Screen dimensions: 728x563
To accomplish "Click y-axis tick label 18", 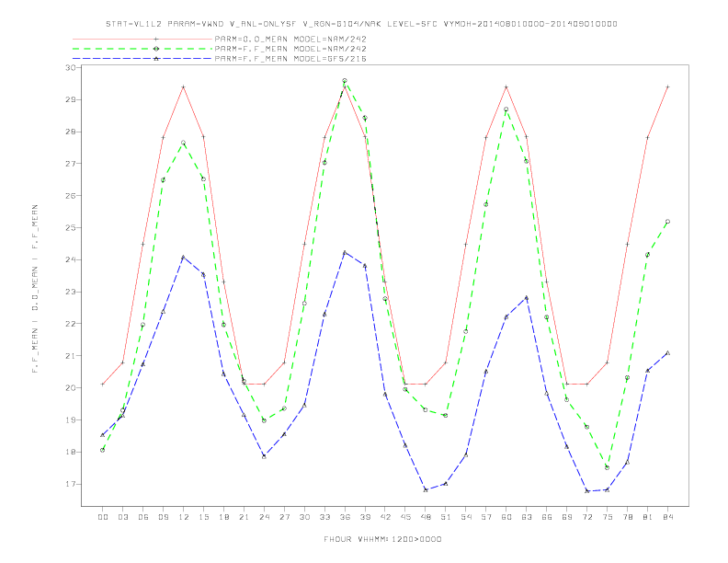I will pos(71,452).
